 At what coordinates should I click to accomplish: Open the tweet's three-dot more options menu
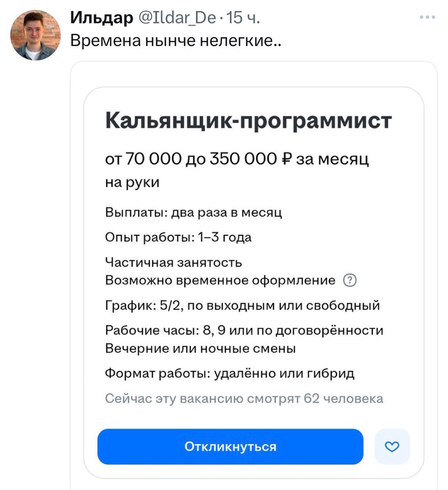[427, 17]
